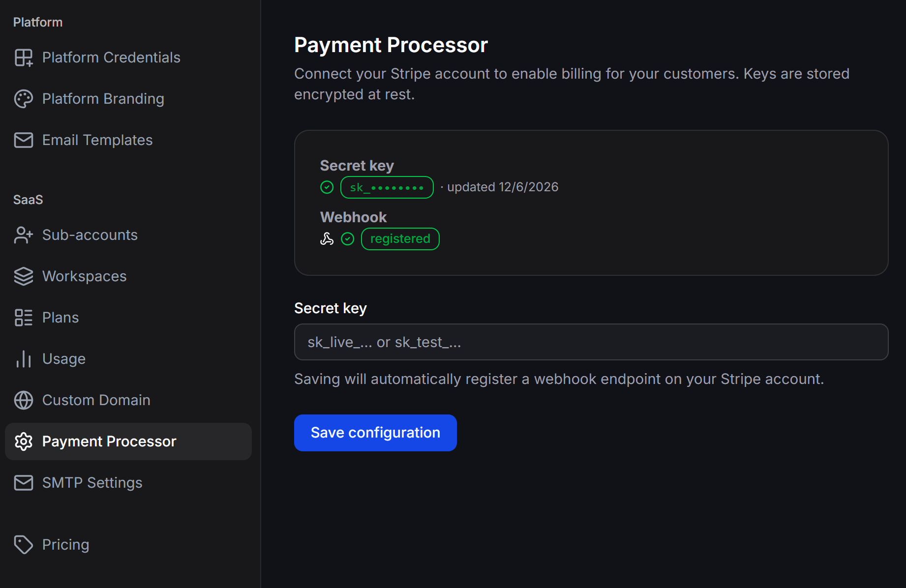The height and width of the screenshot is (588, 906).
Task: Click the 'Webhook' label in status card
Action: (x=353, y=217)
